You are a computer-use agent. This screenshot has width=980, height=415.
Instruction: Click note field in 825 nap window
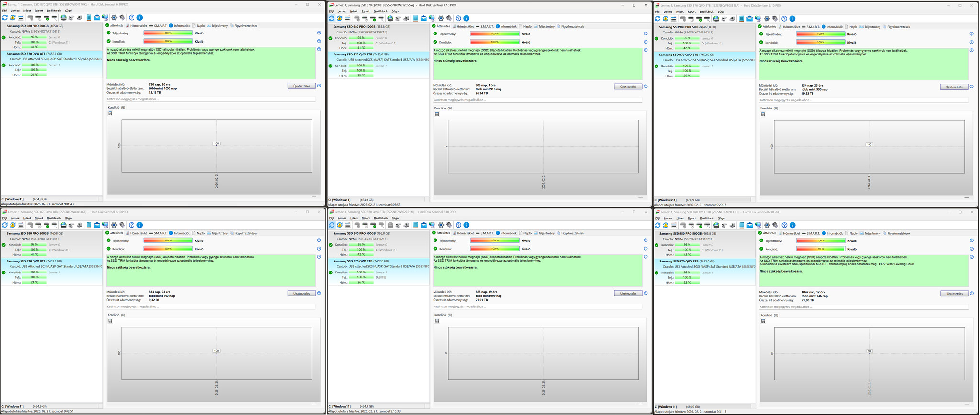click(537, 306)
